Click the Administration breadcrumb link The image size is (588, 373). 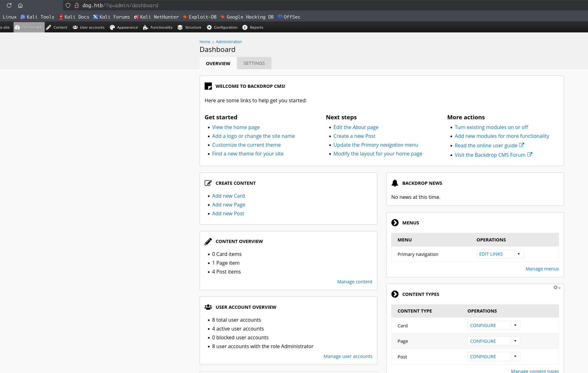click(x=229, y=42)
